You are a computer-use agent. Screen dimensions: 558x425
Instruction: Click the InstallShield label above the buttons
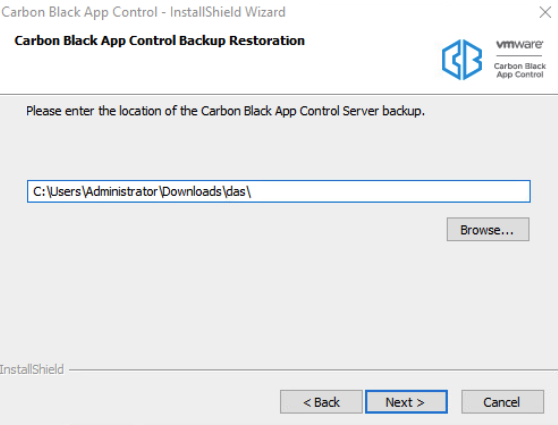point(32,369)
